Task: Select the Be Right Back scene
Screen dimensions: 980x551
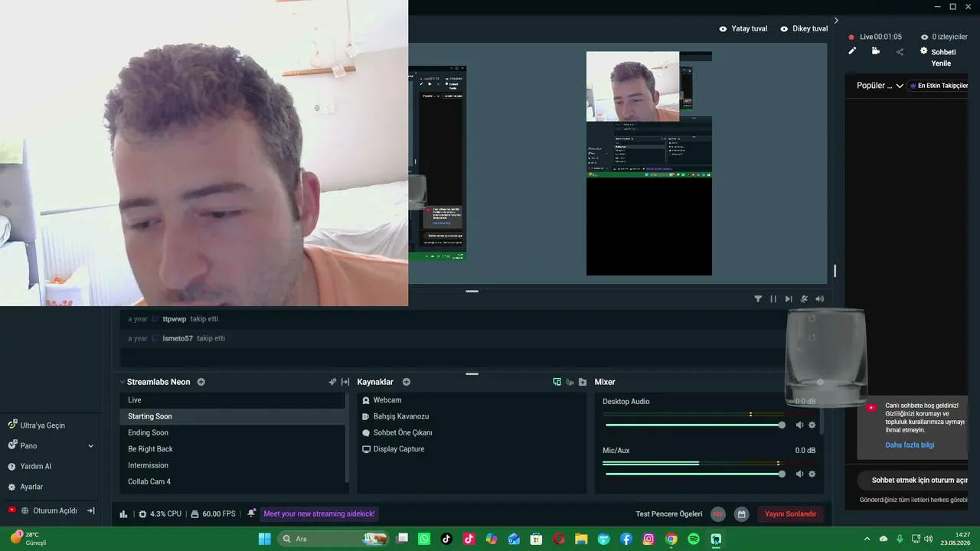Action: tap(233, 449)
